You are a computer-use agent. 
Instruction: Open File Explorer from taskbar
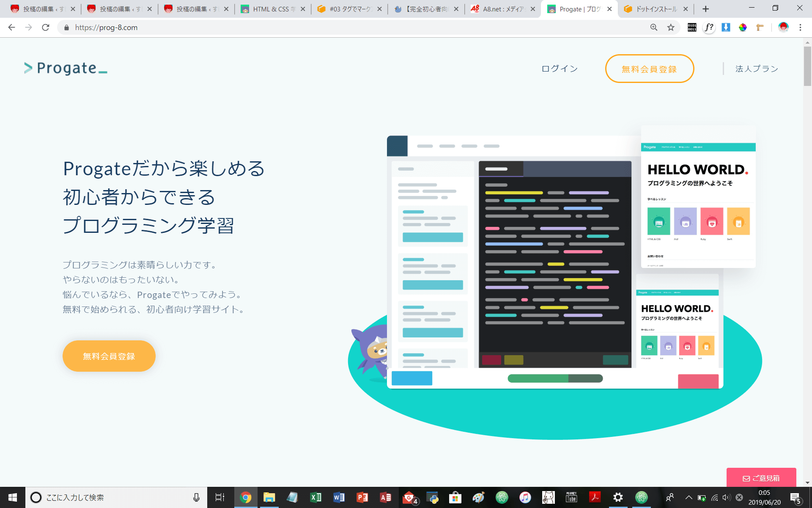[x=269, y=497]
